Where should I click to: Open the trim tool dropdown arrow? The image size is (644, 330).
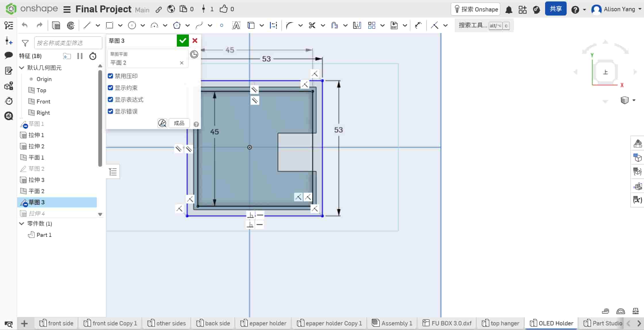coord(323,25)
